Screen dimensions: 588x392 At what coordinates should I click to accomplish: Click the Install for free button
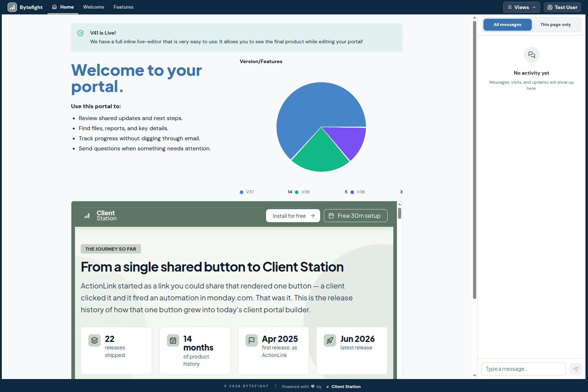tap(293, 216)
